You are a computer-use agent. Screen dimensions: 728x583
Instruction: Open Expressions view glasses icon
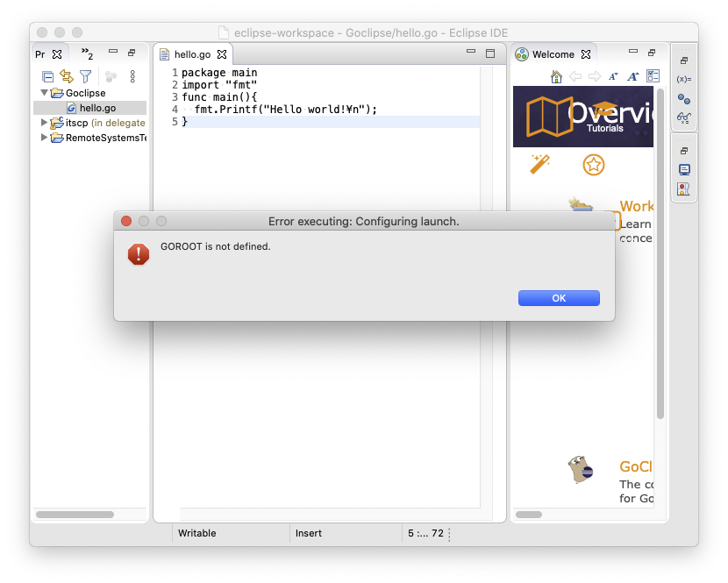click(683, 118)
